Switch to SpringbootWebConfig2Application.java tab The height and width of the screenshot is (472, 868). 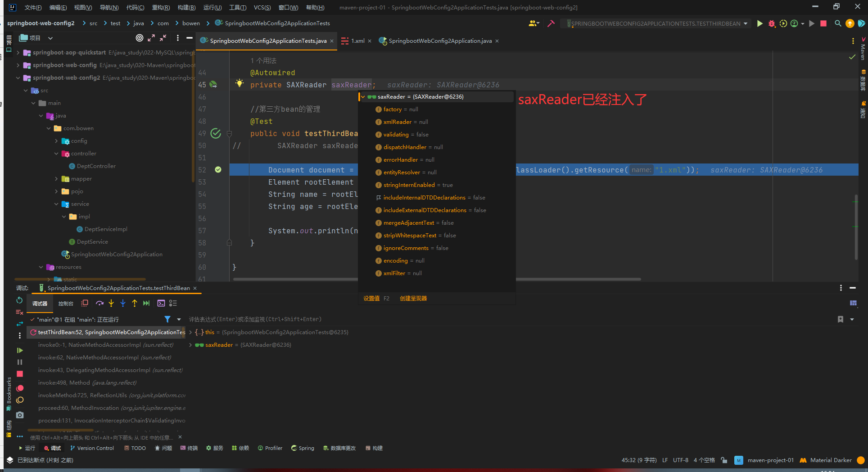[x=440, y=41]
